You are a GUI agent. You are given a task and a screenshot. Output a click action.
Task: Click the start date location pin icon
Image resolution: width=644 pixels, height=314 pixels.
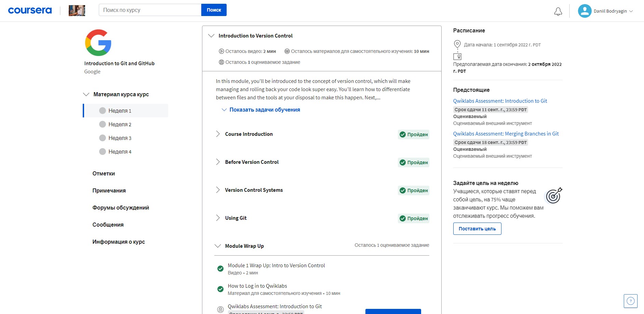coord(457,44)
